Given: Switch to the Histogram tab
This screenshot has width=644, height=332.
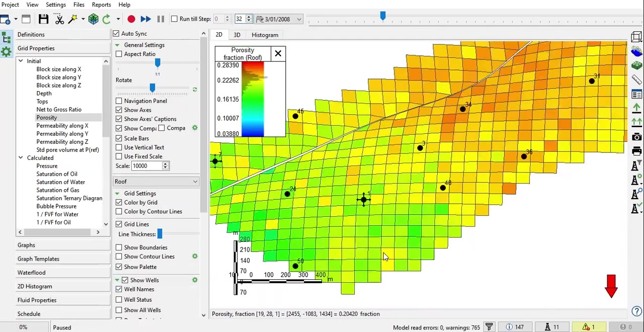Looking at the screenshot, I should [x=265, y=35].
